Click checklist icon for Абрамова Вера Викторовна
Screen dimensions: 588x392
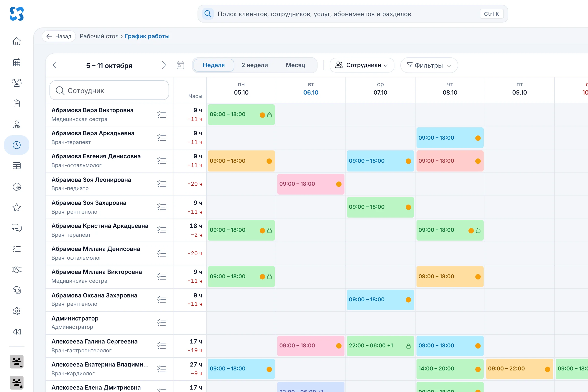[x=161, y=115]
